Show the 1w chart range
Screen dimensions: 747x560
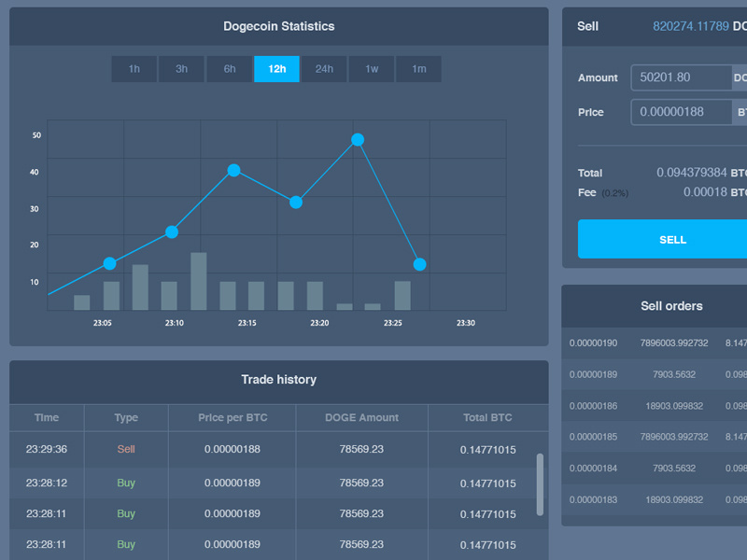click(372, 69)
